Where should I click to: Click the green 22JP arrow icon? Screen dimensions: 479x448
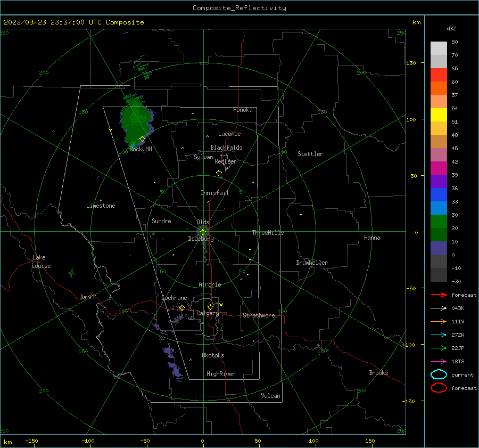(439, 348)
